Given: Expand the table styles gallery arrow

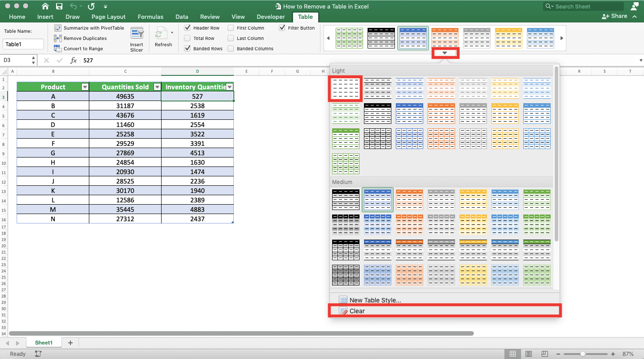Looking at the screenshot, I should tap(445, 53).
